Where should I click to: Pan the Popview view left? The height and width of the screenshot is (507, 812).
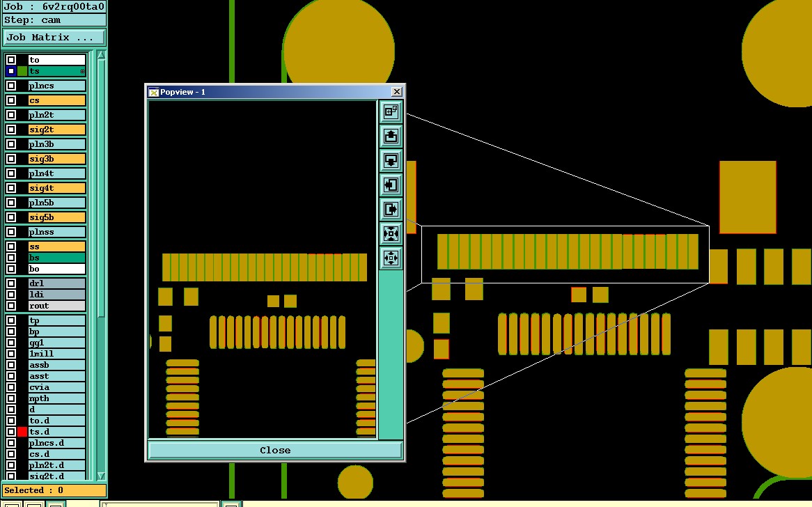point(391,185)
